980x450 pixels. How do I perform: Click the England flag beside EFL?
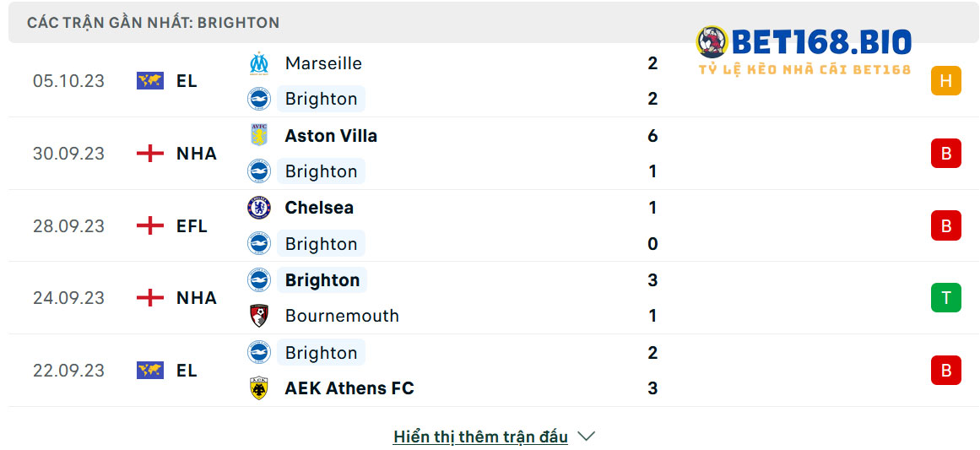click(x=150, y=225)
